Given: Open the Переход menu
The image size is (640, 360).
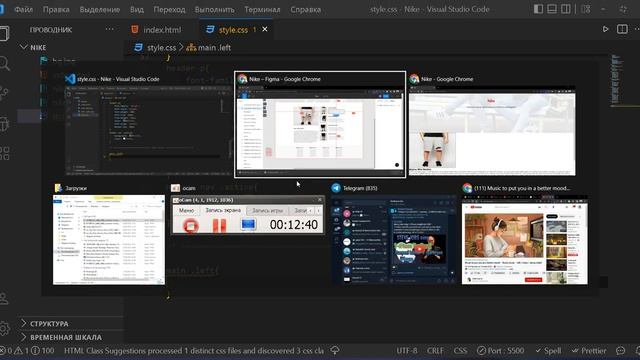Looking at the screenshot, I should click(x=169, y=9).
